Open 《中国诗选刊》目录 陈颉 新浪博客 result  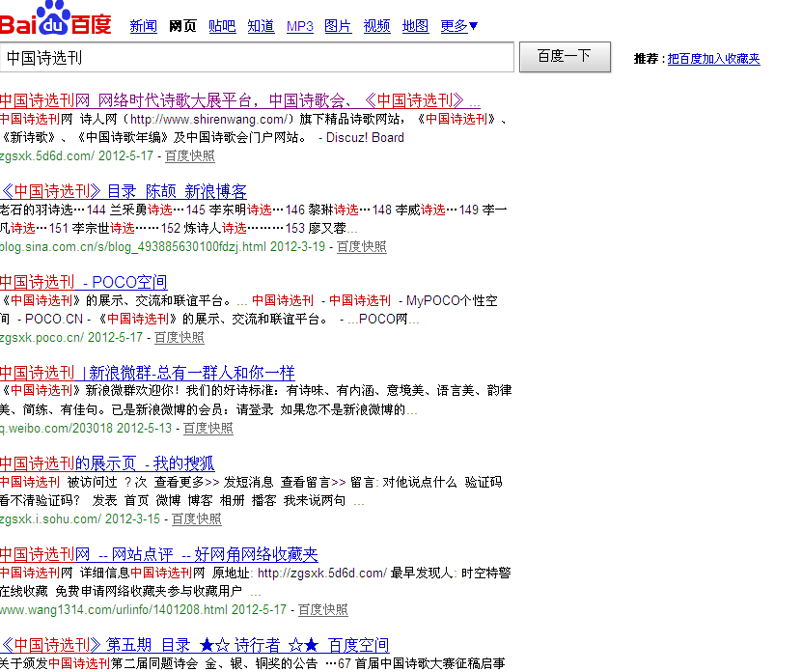[x=124, y=191]
